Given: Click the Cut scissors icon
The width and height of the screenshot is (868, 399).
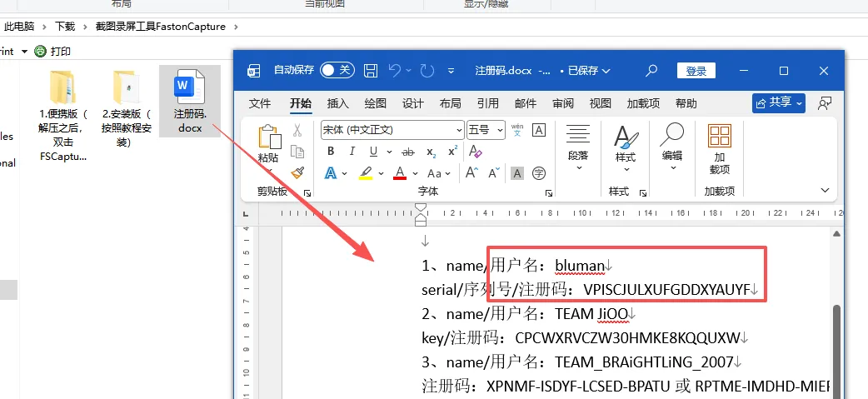Looking at the screenshot, I should pos(297,131).
